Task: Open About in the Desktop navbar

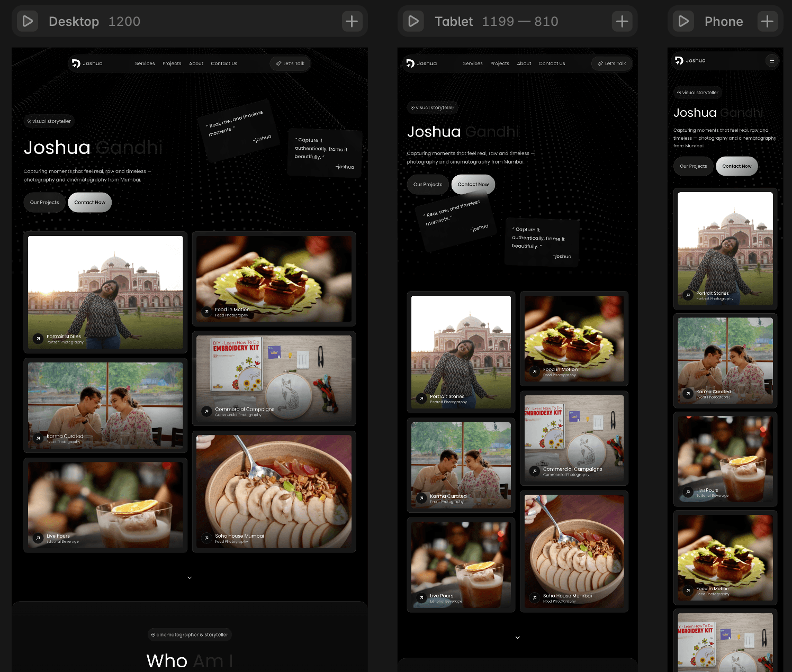Action: 196,63
